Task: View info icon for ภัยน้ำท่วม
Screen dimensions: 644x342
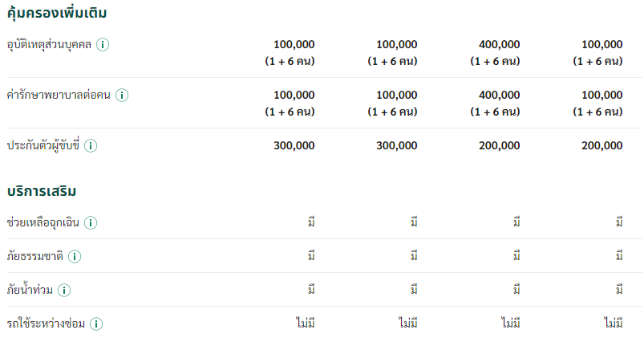Action: pos(64,290)
